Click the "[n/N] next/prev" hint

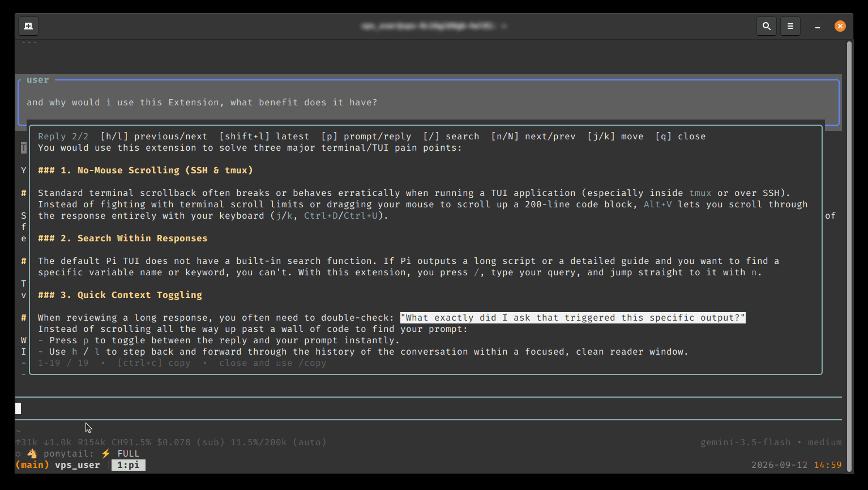pyautogui.click(x=533, y=137)
